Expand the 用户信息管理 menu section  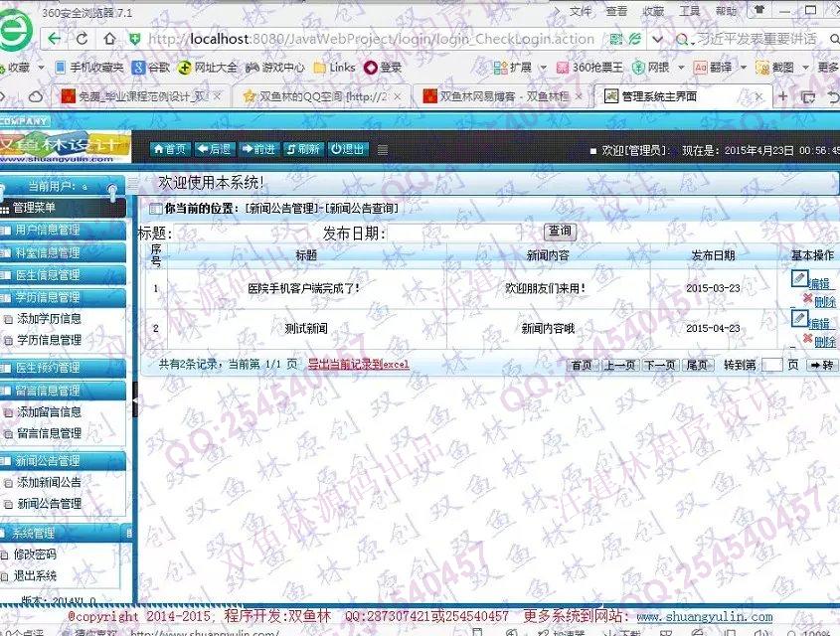(63, 231)
